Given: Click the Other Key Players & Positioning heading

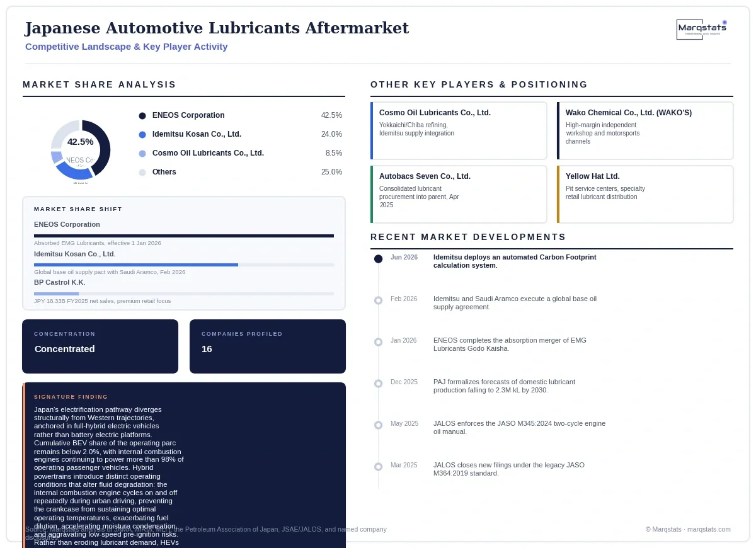Looking at the screenshot, I should coord(479,84).
